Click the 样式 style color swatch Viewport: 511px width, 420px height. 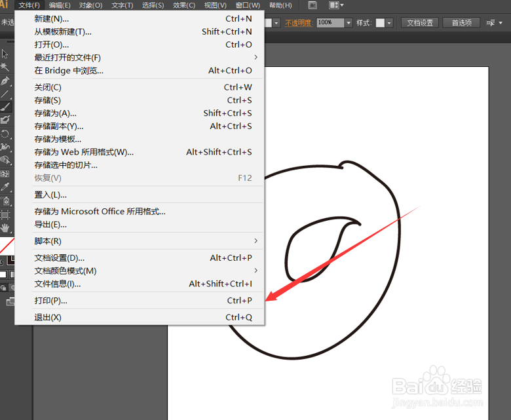[380, 23]
